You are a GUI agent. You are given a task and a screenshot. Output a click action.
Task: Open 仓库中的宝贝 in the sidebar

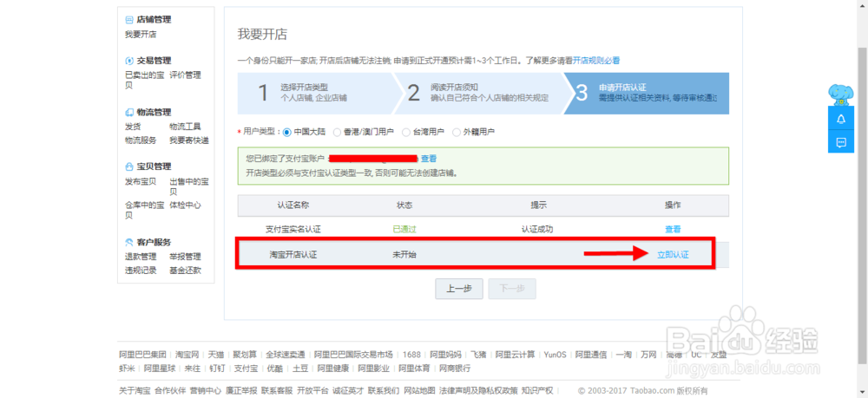coord(144,210)
